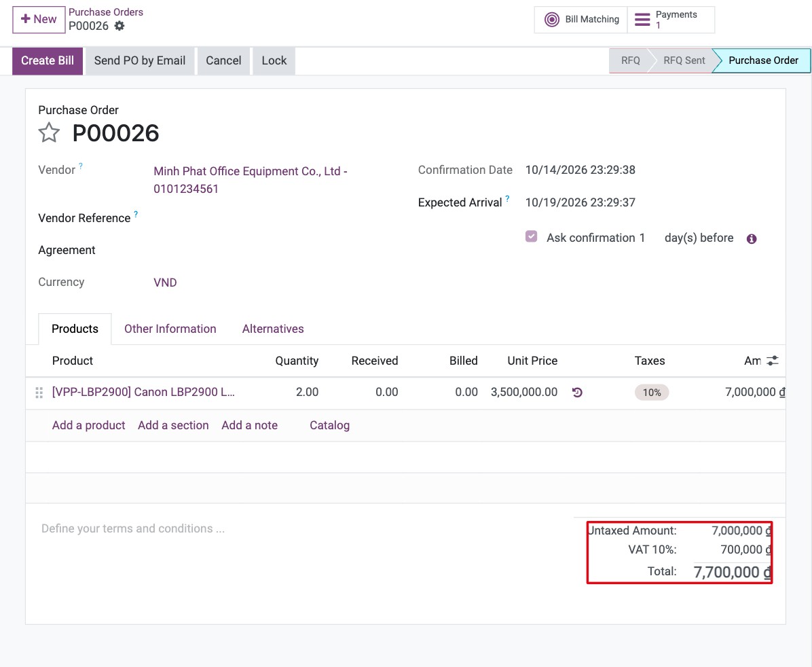Click the Payments list icon
This screenshot has width=812, height=667.
click(x=642, y=20)
